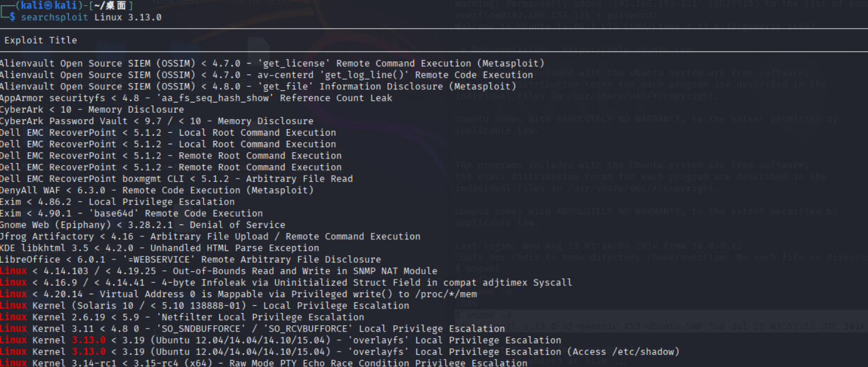Select the compat adjtimex Syscall Infoleak row
The height and width of the screenshot is (367, 868).
[286, 282]
